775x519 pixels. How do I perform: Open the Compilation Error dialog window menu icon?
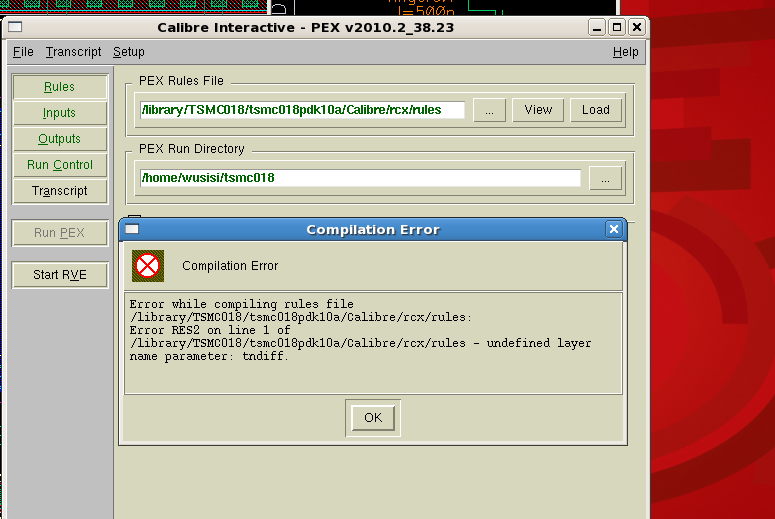tap(132, 229)
